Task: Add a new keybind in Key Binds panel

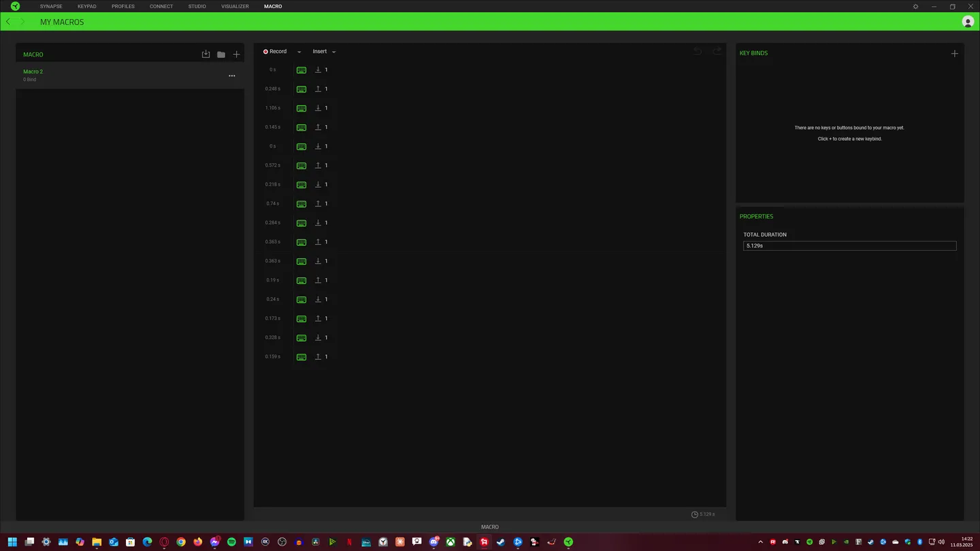Action: tap(954, 53)
